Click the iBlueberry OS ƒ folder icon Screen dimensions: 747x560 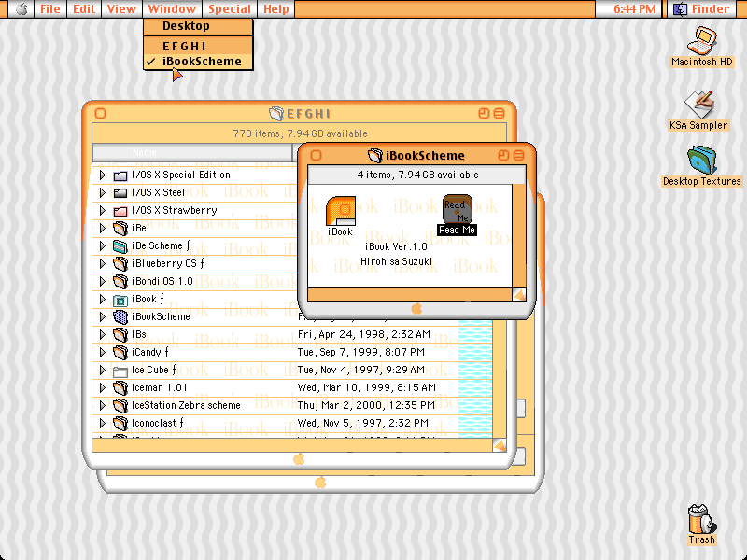[120, 264]
